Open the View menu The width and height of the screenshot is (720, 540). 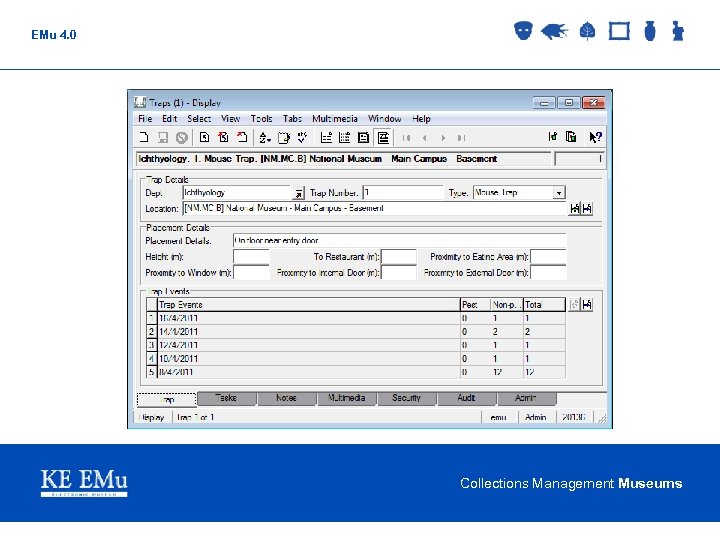click(231, 119)
